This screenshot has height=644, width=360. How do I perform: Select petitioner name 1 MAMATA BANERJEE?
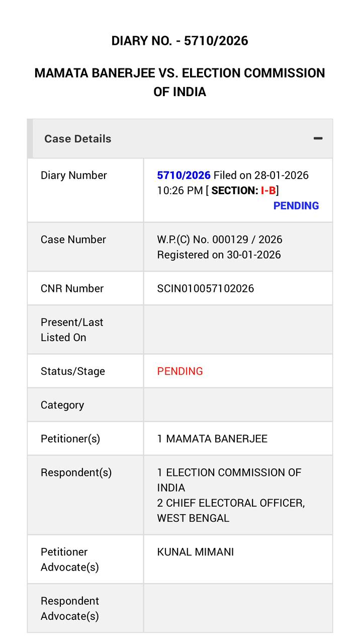tap(212, 438)
